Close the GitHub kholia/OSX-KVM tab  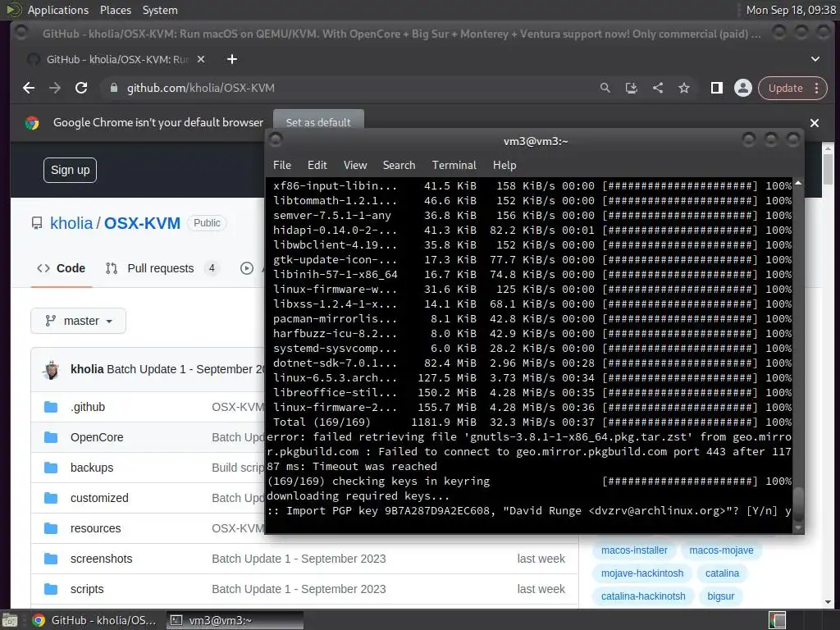(x=201, y=59)
